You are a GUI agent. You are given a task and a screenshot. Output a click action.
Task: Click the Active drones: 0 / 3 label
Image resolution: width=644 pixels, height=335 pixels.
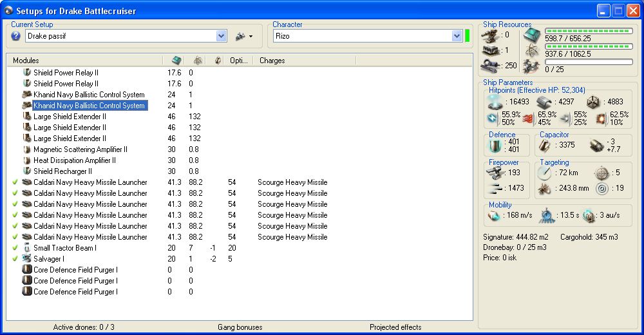(84, 327)
